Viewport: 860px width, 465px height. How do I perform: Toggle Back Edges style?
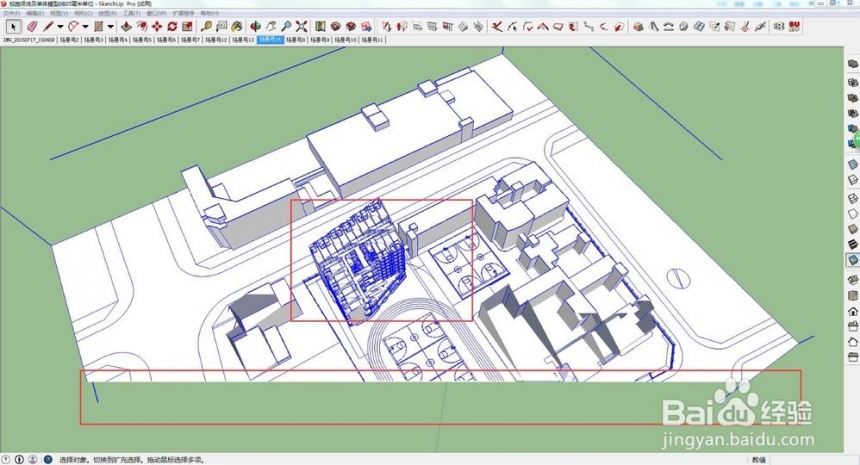(853, 180)
